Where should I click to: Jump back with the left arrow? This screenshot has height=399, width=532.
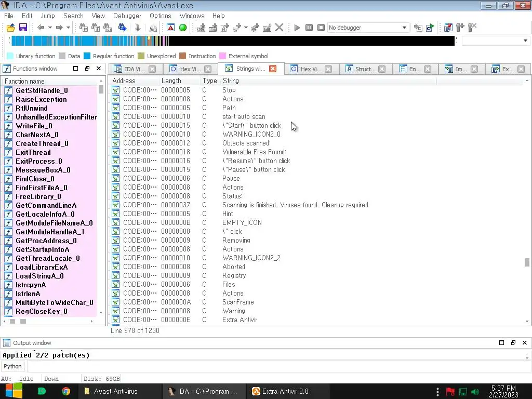[41, 28]
